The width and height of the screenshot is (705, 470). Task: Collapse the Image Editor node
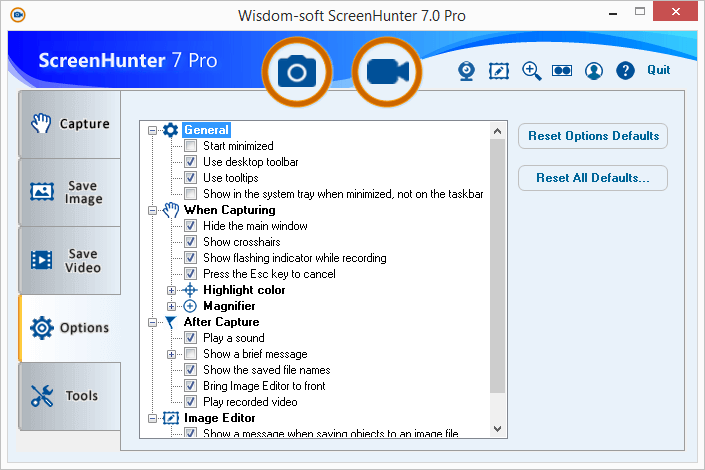(152, 419)
